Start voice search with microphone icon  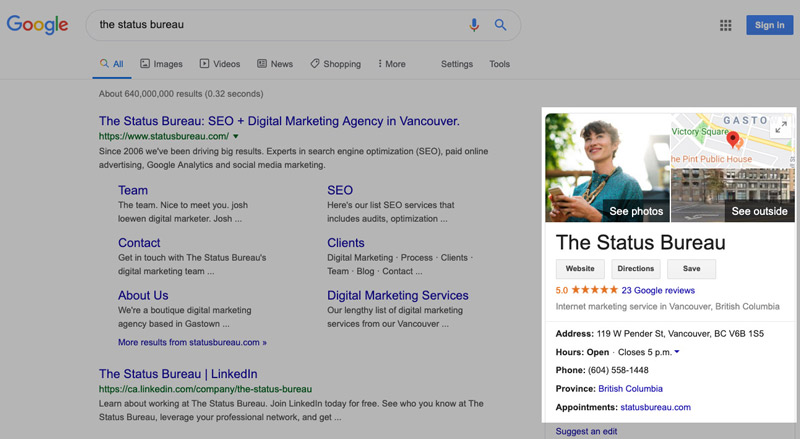click(474, 25)
